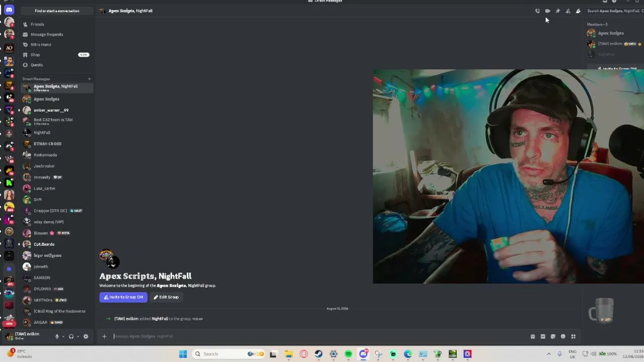
Task: Open oday damaj [VIP] conversation
Action: click(x=57, y=222)
